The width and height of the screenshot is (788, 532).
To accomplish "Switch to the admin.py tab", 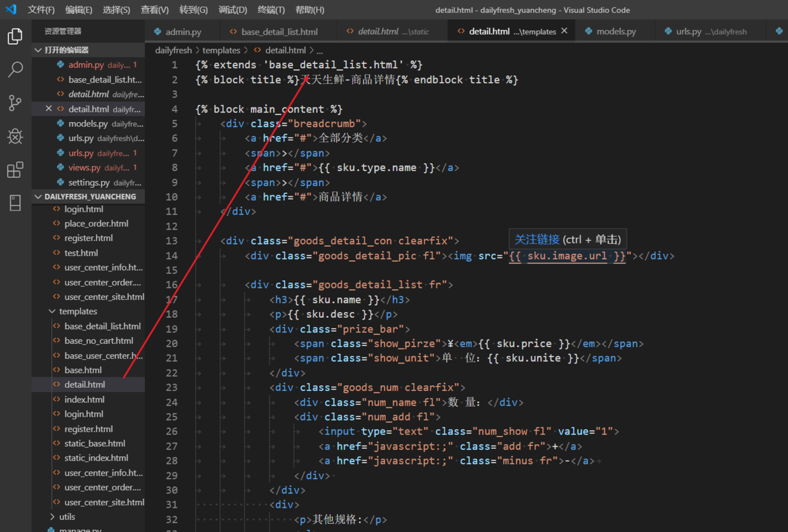I will pyautogui.click(x=182, y=31).
